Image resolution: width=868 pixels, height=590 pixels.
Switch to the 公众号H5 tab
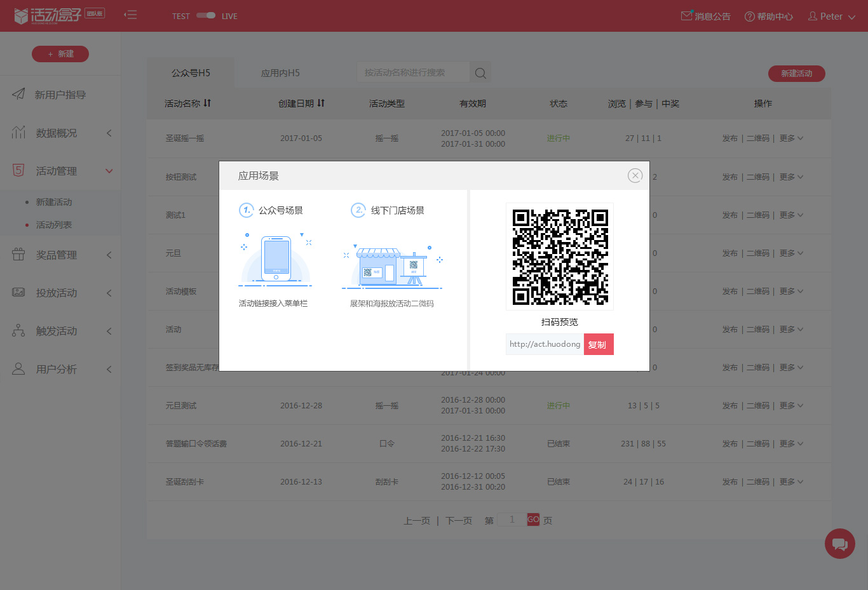click(191, 73)
